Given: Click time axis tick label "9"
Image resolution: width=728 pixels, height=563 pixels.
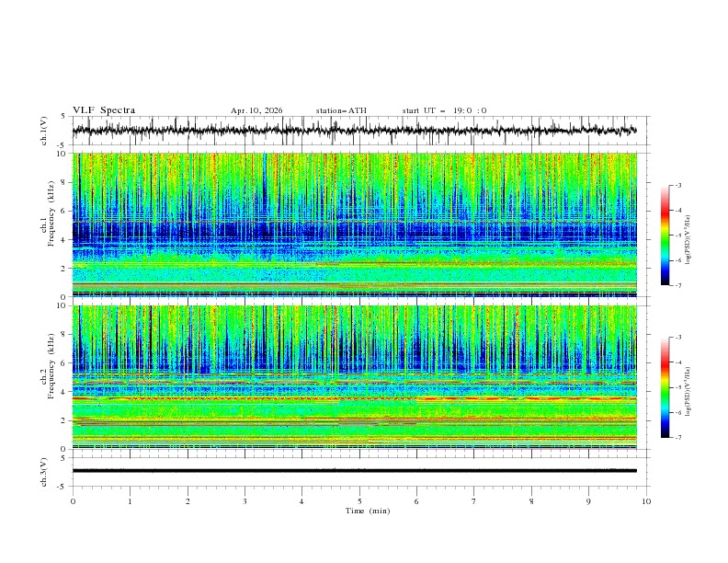Looking at the screenshot, I should pyautogui.click(x=588, y=501).
